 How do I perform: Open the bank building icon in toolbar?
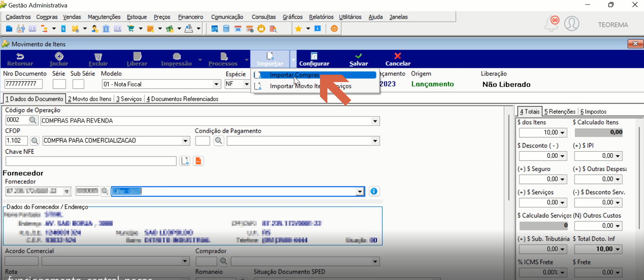tap(106, 29)
